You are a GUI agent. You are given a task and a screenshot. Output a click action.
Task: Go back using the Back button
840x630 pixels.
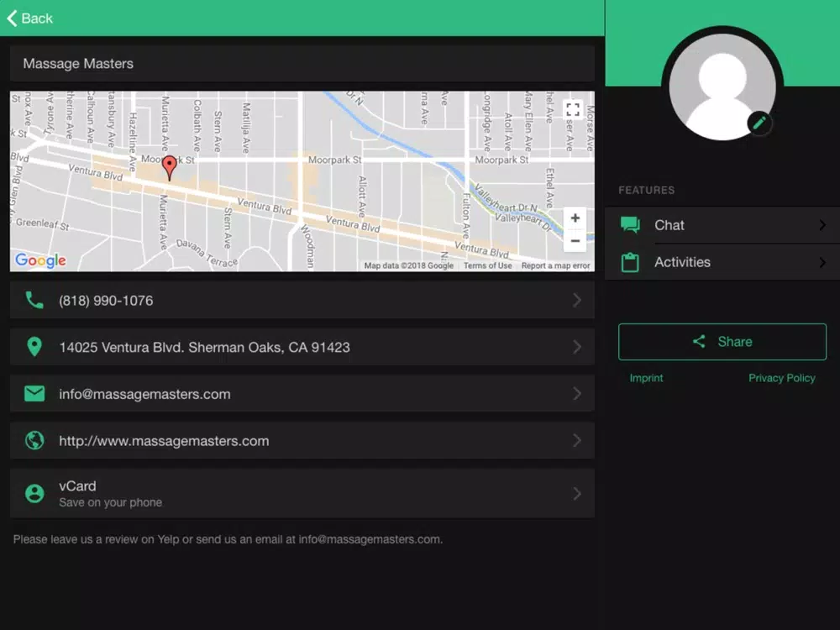coord(30,18)
